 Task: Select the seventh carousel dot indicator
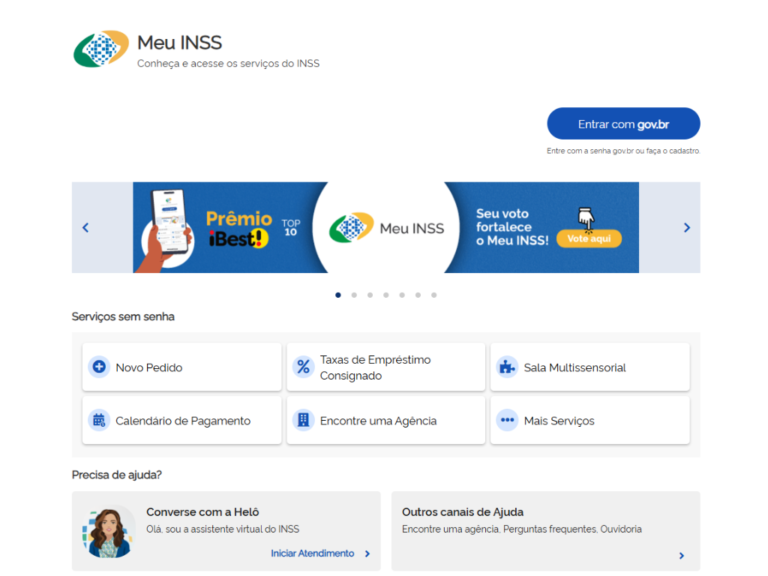[434, 295]
